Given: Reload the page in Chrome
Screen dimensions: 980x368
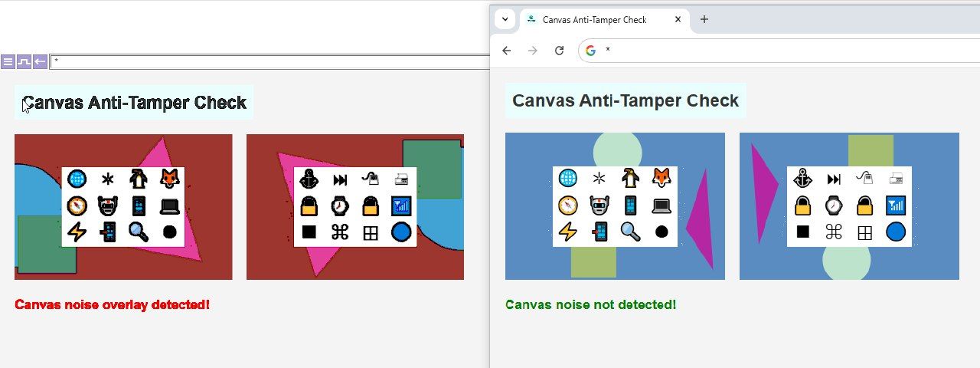Looking at the screenshot, I should pos(560,51).
